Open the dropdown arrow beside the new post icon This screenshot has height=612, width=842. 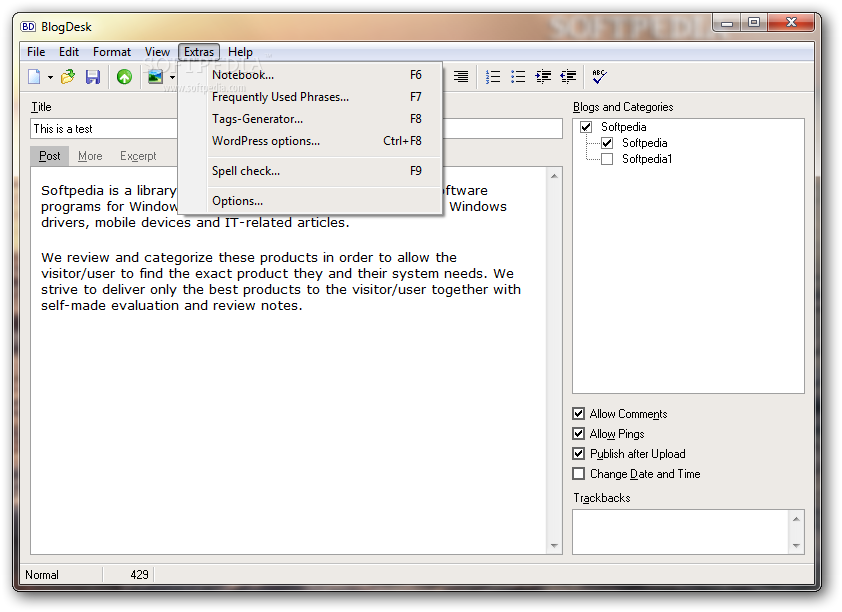[x=50, y=77]
